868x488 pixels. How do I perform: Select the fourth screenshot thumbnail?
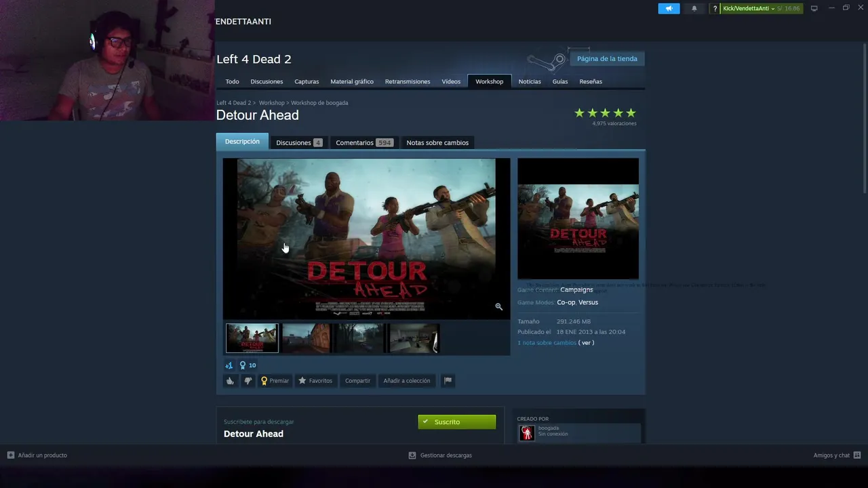coord(414,338)
